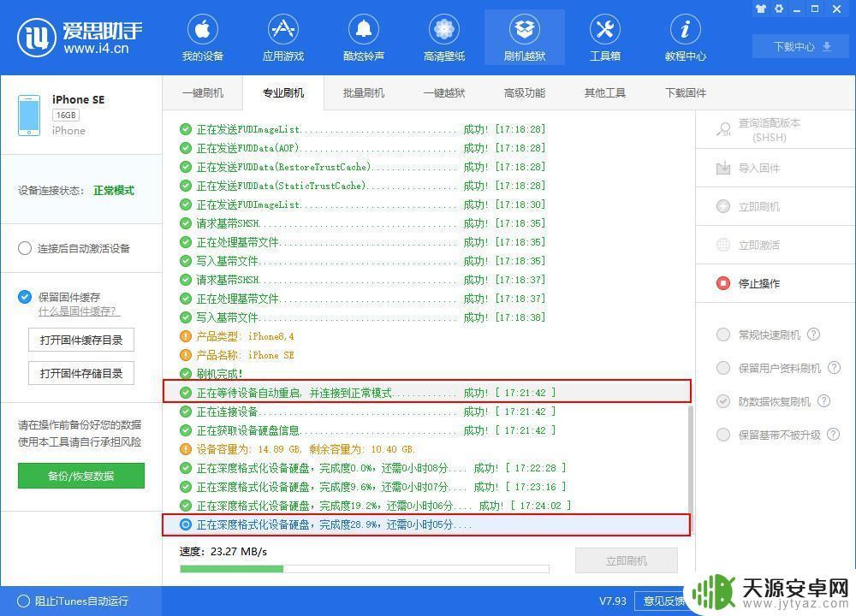Open 我的设备 (My Device) section
The width and height of the screenshot is (856, 616).
pyautogui.click(x=203, y=37)
